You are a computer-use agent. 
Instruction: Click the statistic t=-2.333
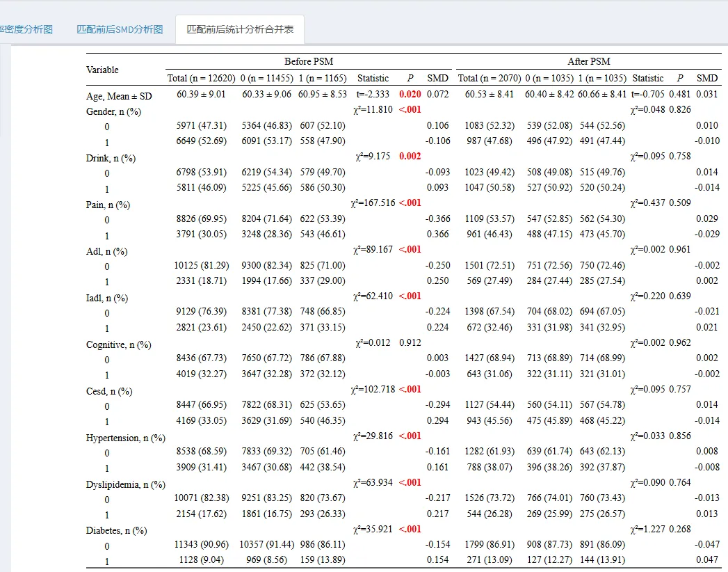(373, 95)
